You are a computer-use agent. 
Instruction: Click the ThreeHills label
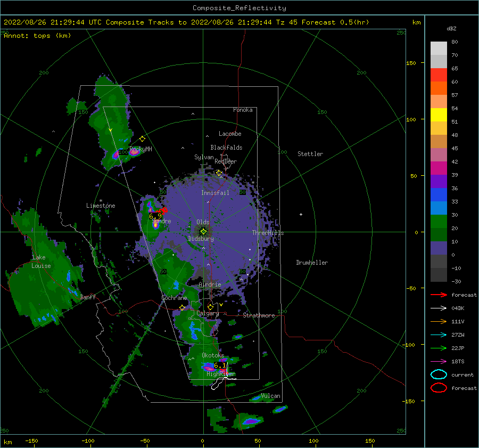pos(268,233)
